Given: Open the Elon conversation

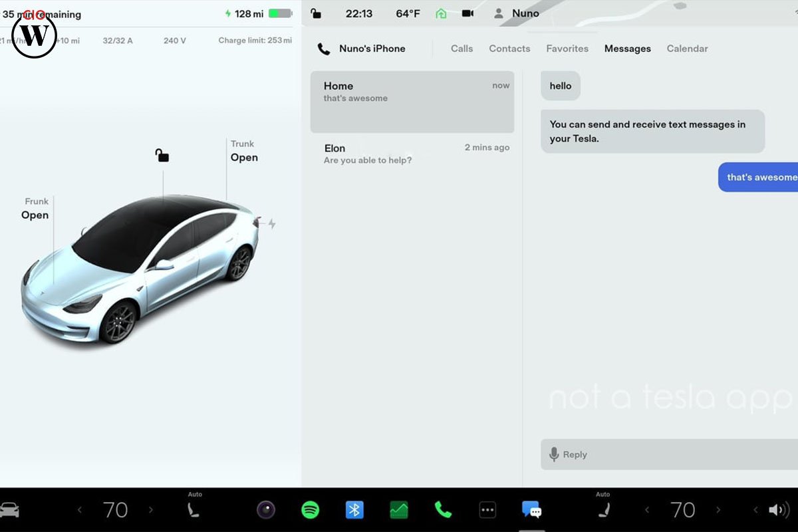Looking at the screenshot, I should (x=412, y=154).
